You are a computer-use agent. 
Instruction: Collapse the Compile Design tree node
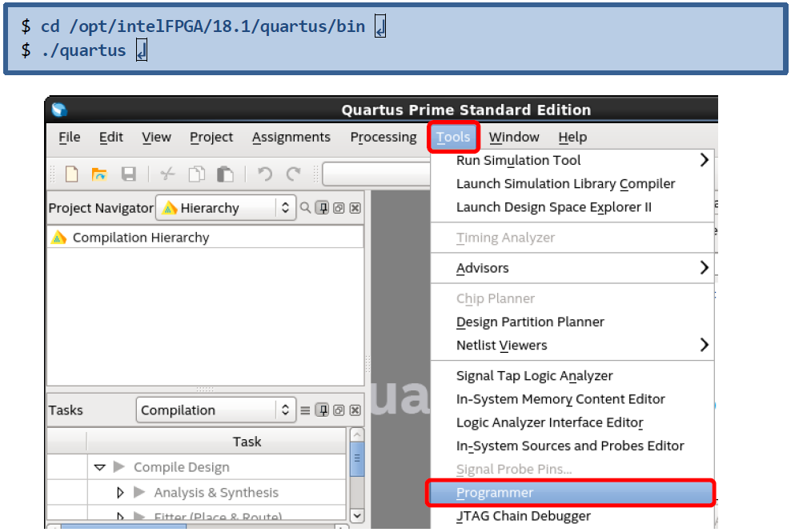pyautogui.click(x=100, y=467)
